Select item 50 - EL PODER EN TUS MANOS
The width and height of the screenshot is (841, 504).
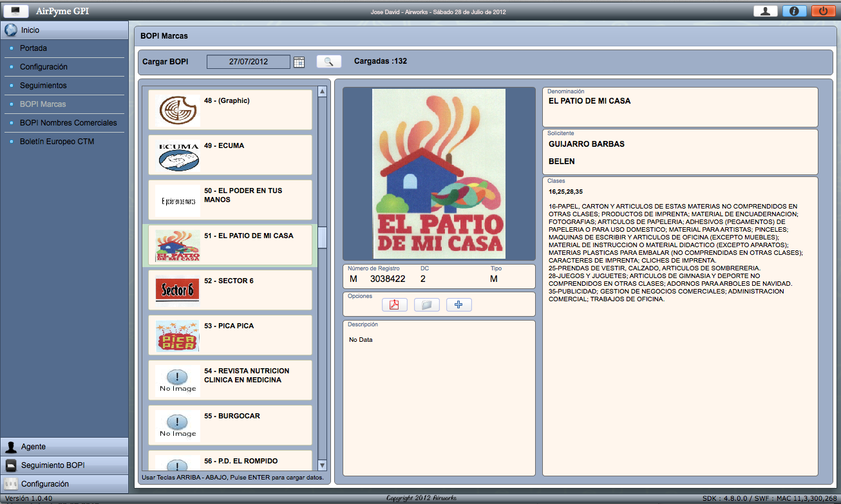(x=230, y=200)
